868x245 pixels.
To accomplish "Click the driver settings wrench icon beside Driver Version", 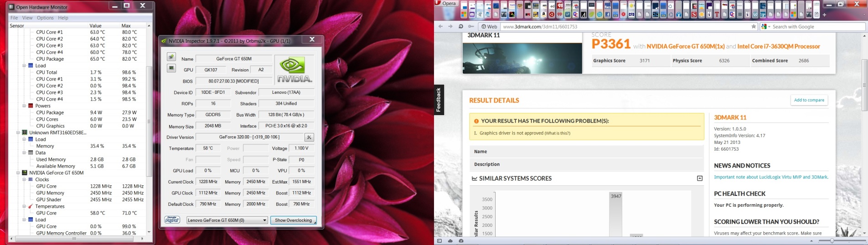I will pos(309,137).
